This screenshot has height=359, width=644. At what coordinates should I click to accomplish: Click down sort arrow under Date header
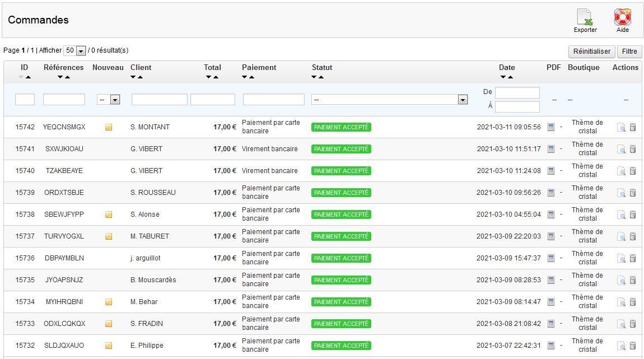503,77
